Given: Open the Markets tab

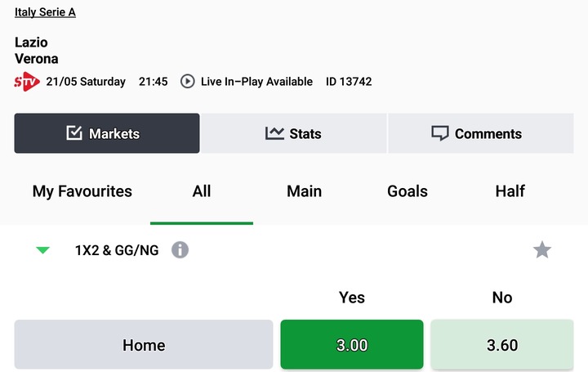Looking at the screenshot, I should click(x=107, y=133).
